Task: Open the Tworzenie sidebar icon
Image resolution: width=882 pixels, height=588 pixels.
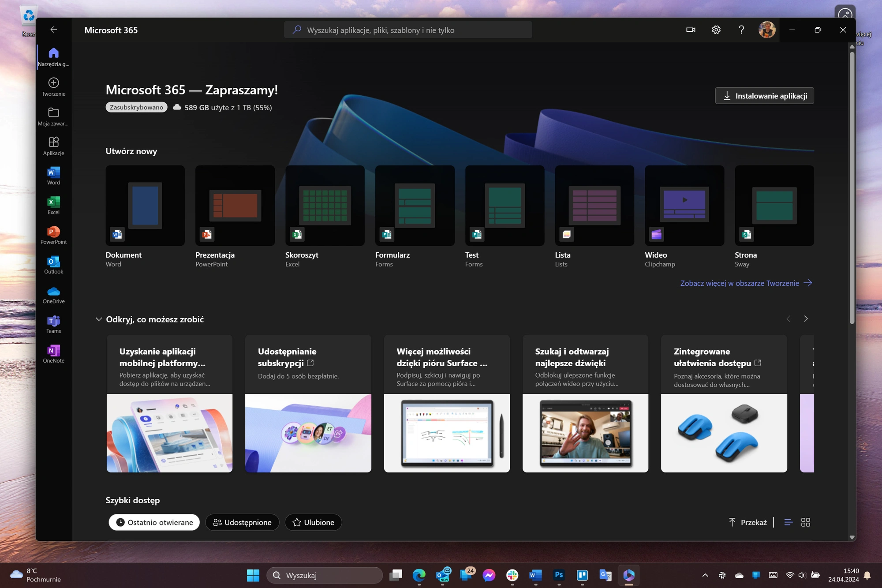Action: click(53, 87)
